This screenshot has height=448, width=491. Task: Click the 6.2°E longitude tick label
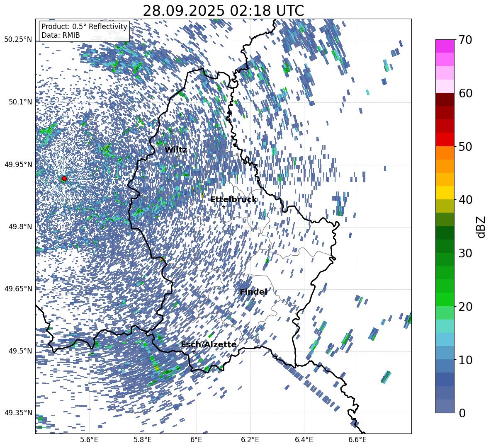point(250,440)
